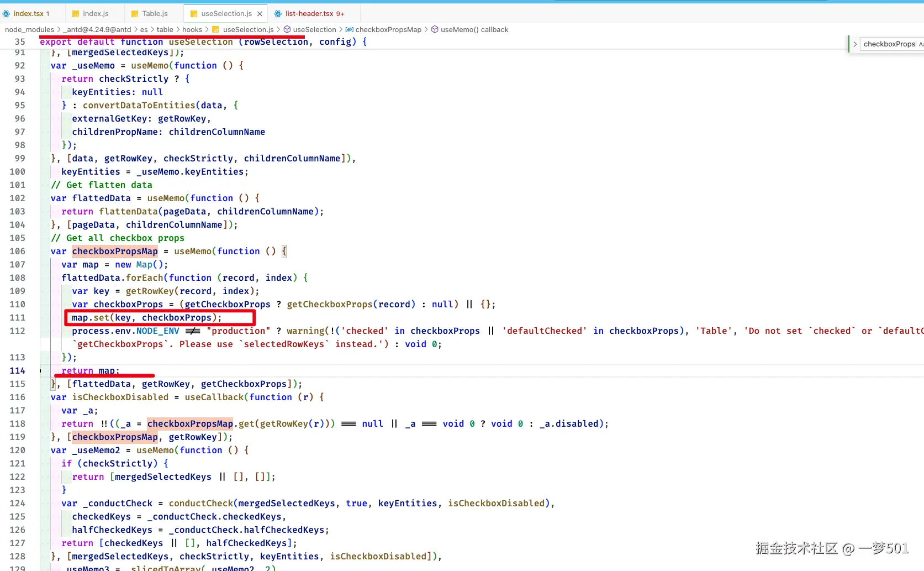Open the useSelection function symbol breadcrumb

pyautogui.click(x=314, y=30)
